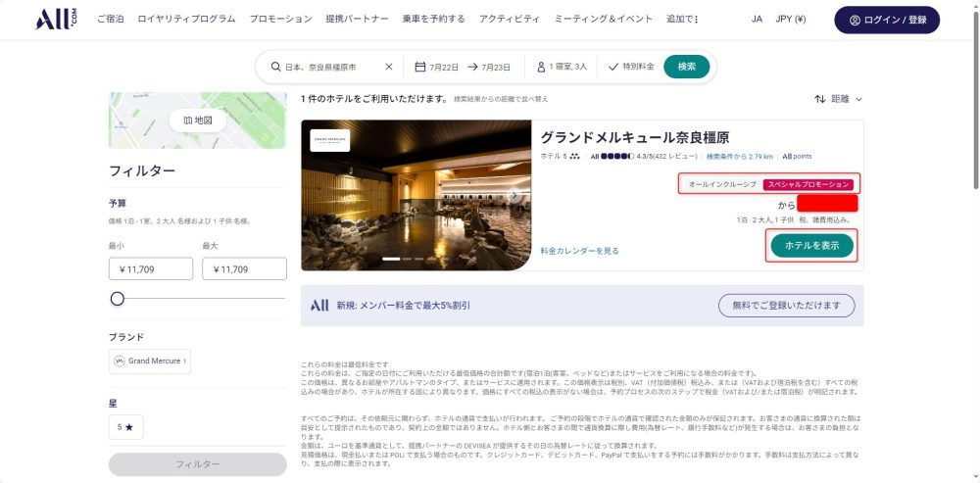Open the ALL.com logo home link

click(x=56, y=20)
